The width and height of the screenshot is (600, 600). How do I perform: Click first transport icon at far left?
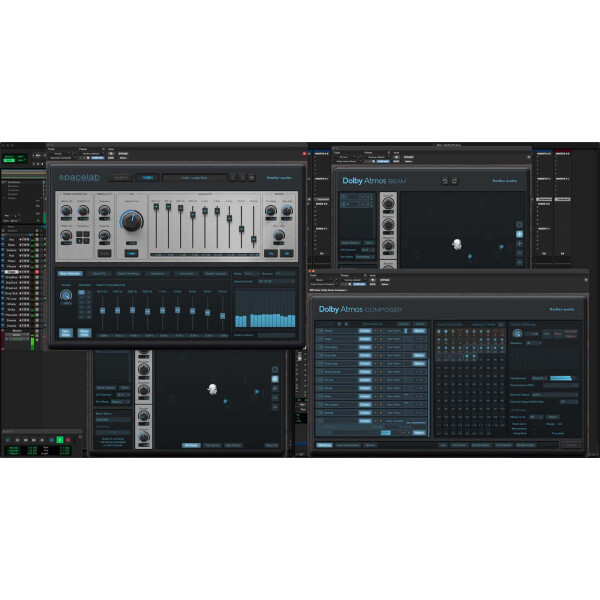tap(7, 440)
